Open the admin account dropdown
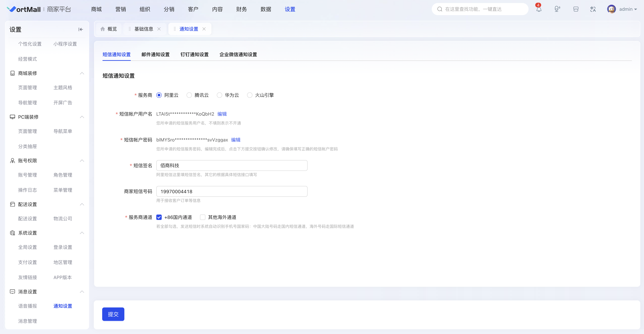This screenshot has height=334, width=644. (628, 9)
